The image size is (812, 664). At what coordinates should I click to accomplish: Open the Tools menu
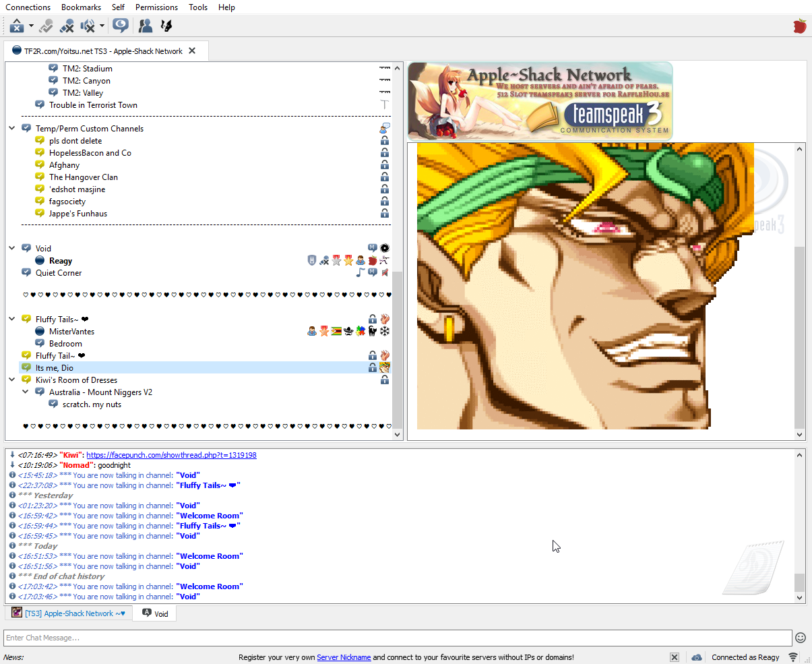coord(198,7)
